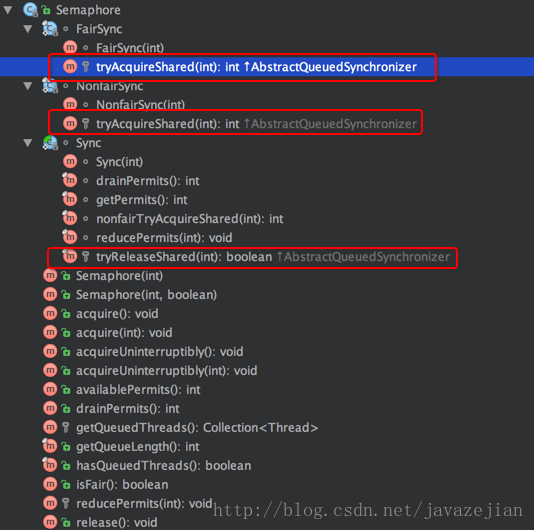The image size is (534, 530).
Task: Select tryAcquireShared(int) under FairSync
Action: coord(256,67)
